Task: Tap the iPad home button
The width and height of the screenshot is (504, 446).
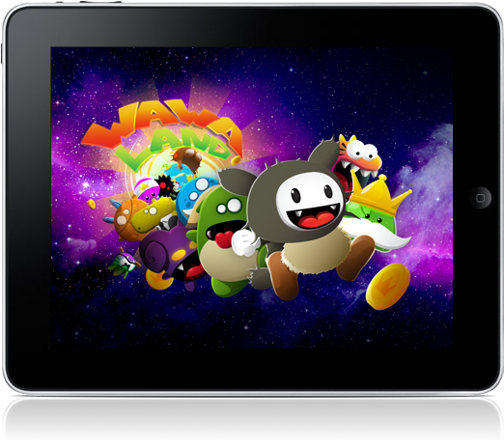Action: point(480,198)
